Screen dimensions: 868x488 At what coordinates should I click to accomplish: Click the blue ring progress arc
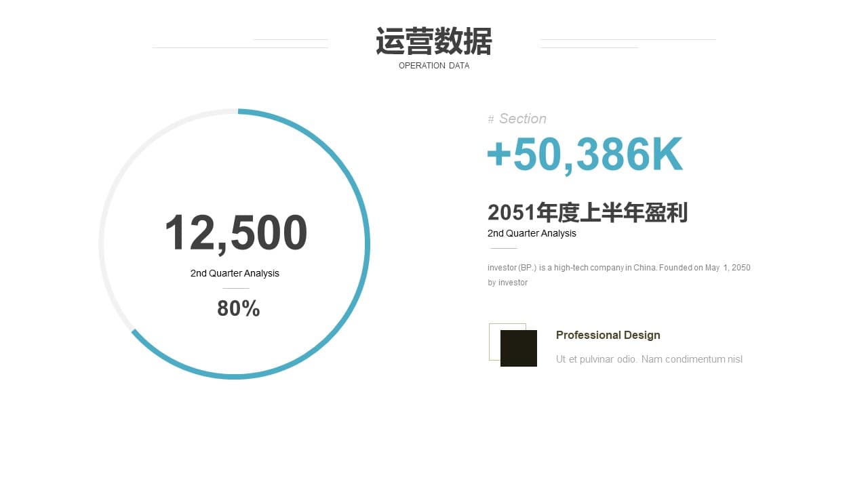tap(367, 244)
